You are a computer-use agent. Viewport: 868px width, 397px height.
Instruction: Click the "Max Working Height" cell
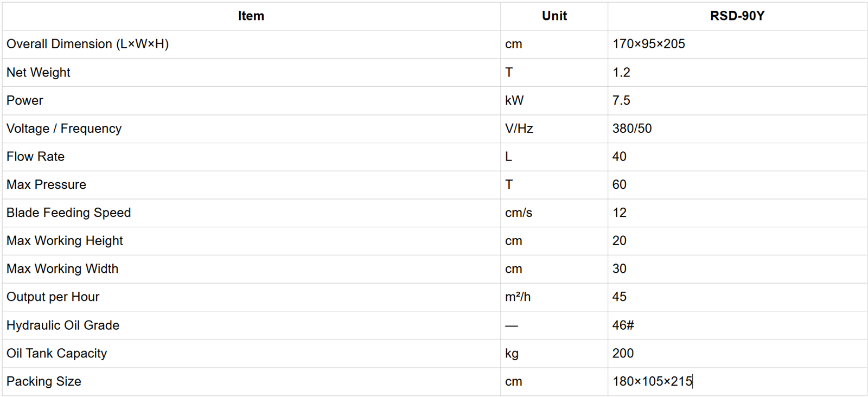[65, 241]
